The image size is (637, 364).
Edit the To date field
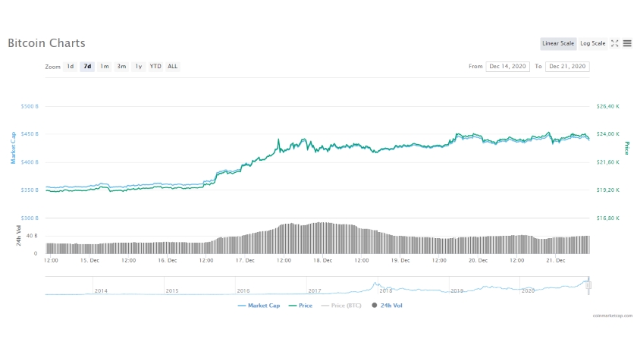click(567, 67)
